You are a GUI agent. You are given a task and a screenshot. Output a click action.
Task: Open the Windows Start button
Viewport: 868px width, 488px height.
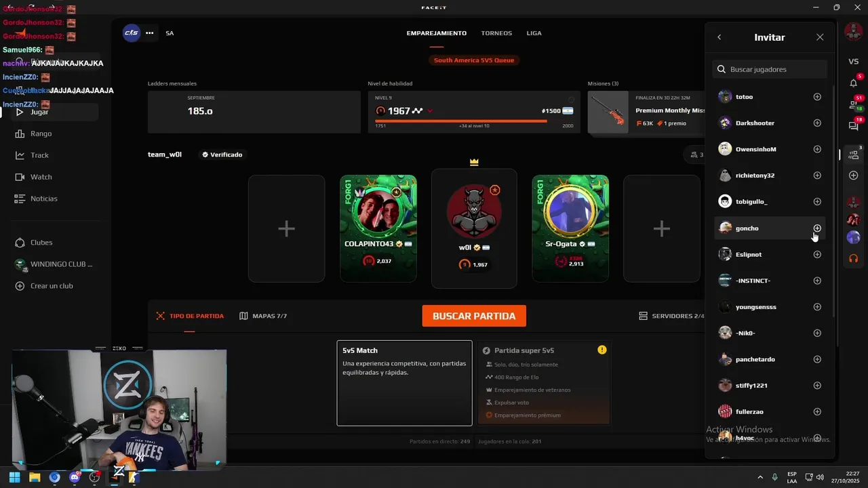click(x=14, y=477)
